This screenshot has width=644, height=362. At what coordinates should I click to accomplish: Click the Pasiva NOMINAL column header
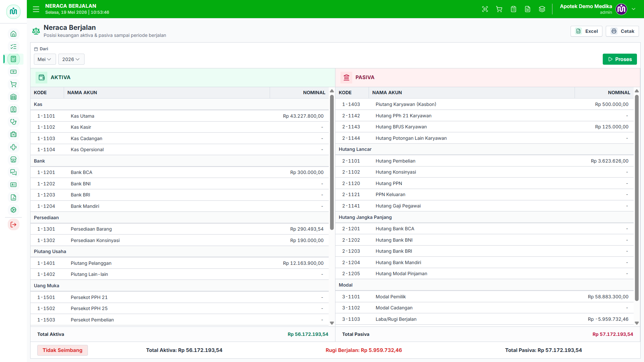604,93
